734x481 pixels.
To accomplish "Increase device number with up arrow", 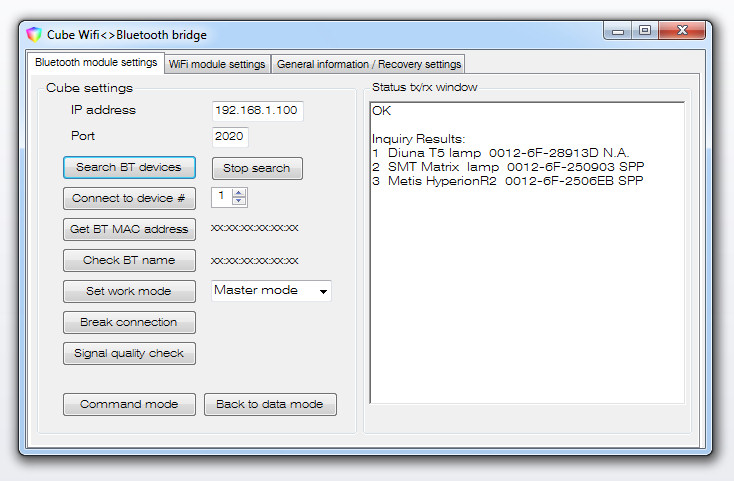I will coord(239,193).
